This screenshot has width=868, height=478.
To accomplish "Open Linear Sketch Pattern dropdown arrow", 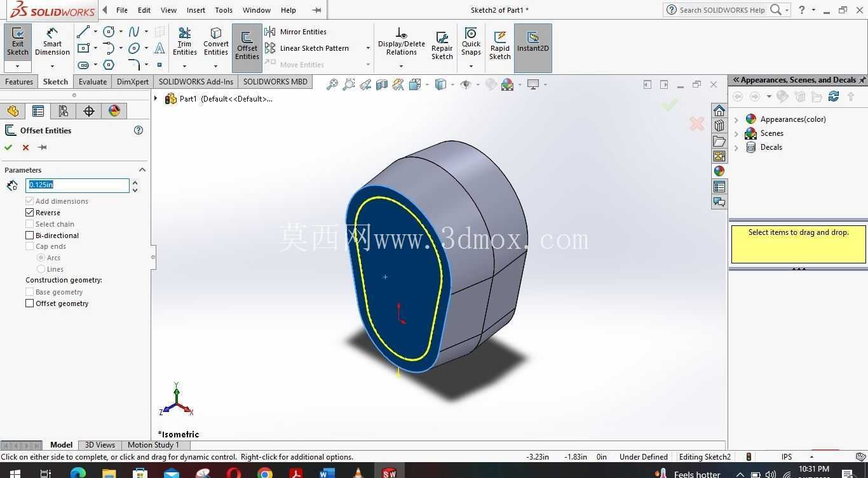I will [x=368, y=48].
